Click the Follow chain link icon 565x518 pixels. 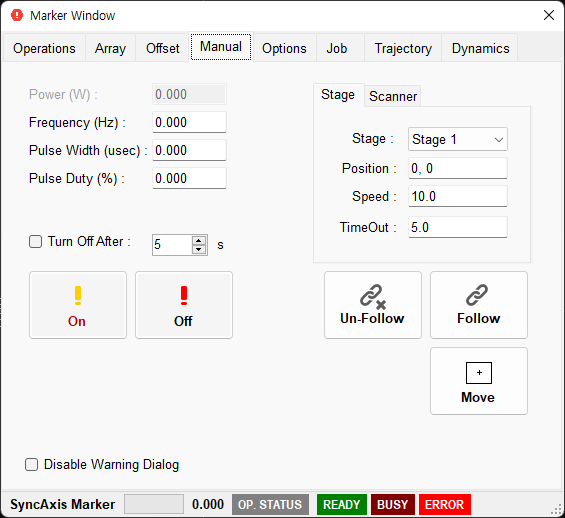pos(477,295)
